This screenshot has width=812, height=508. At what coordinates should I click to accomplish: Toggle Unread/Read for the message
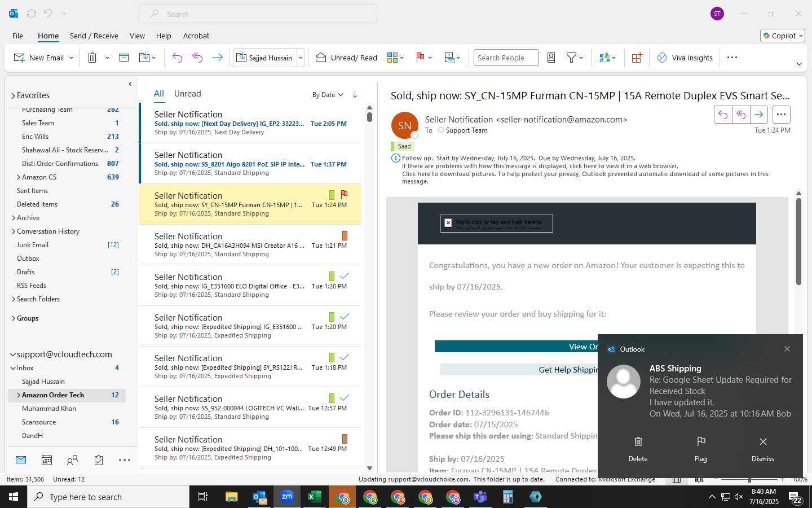(346, 58)
